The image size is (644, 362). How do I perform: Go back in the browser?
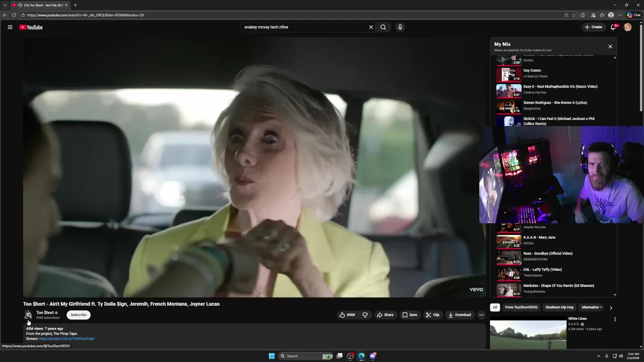(5, 15)
